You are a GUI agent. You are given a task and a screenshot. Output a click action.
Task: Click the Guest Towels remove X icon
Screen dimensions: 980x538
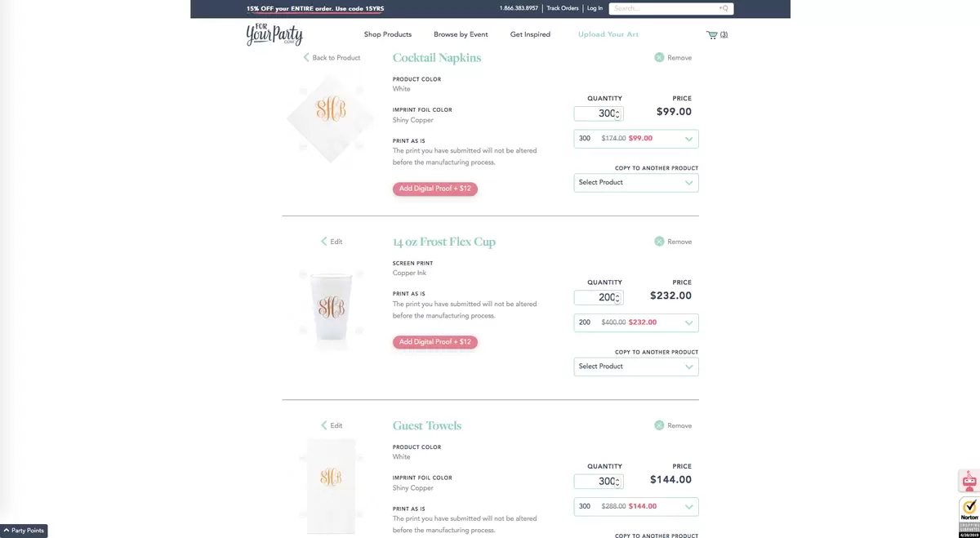(x=659, y=425)
